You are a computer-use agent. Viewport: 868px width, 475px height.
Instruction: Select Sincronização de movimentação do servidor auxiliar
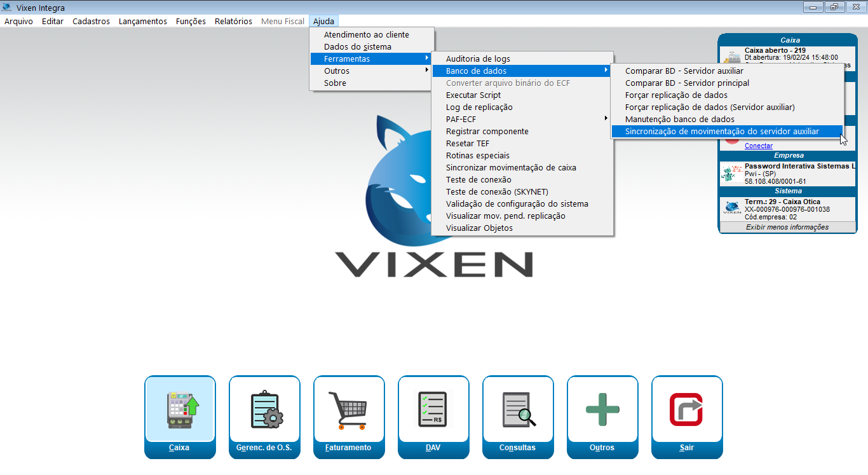pos(722,132)
